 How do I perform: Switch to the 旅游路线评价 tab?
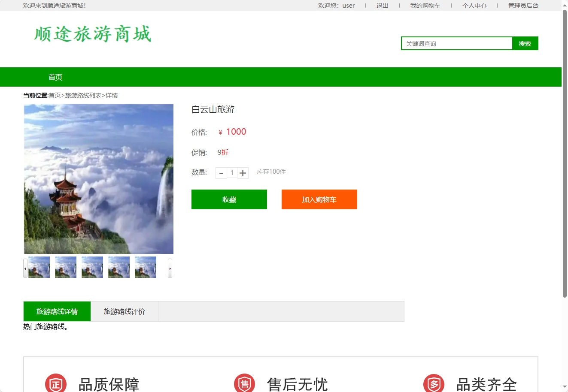124,311
